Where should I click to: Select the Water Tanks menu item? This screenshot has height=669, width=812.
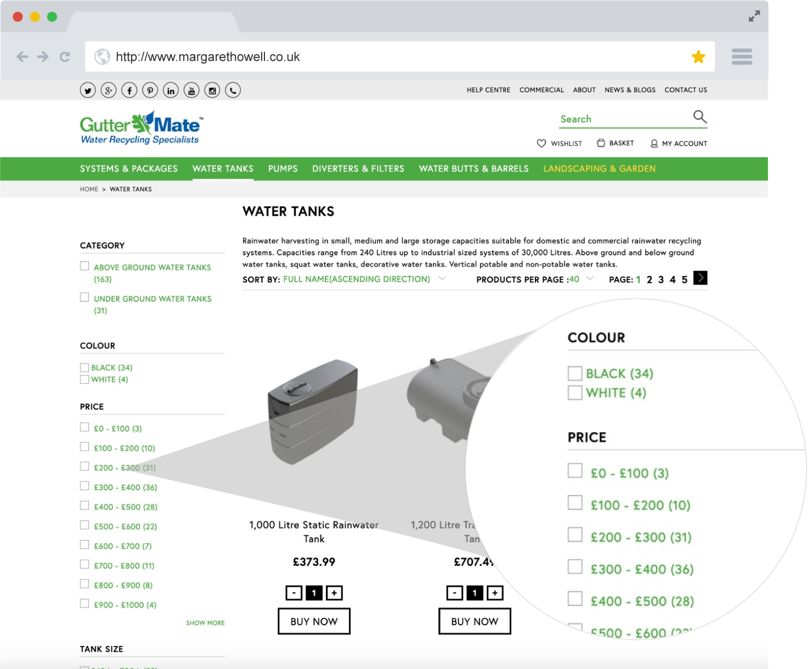(x=223, y=169)
